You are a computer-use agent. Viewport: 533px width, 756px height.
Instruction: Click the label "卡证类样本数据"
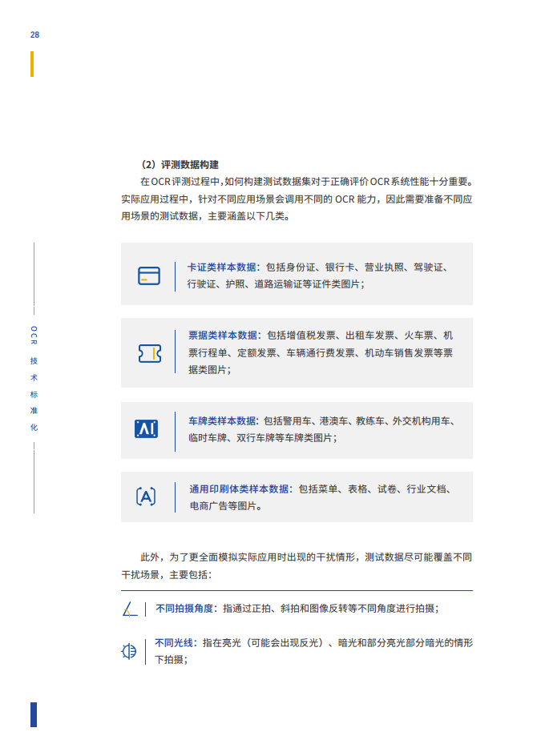click(x=224, y=267)
